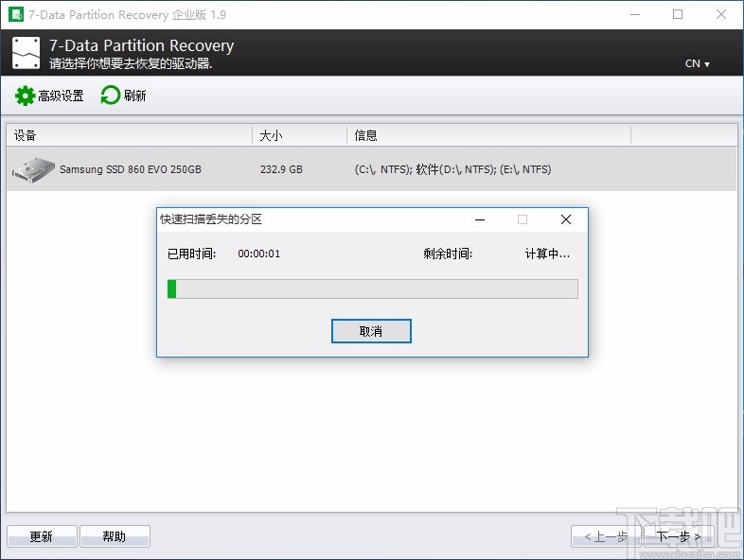The image size is (744, 560).
Task: Close the 7-Data Partition Recovery window
Action: 720,15
